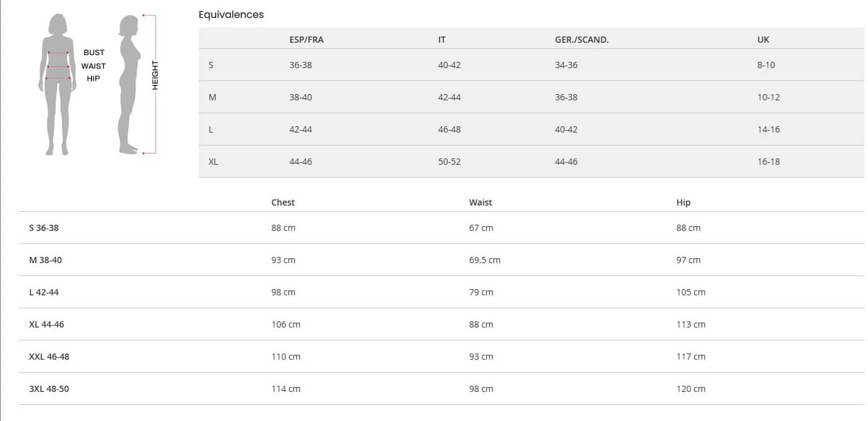
Task: Click the XXL 46-48 row label
Action: coord(49,357)
